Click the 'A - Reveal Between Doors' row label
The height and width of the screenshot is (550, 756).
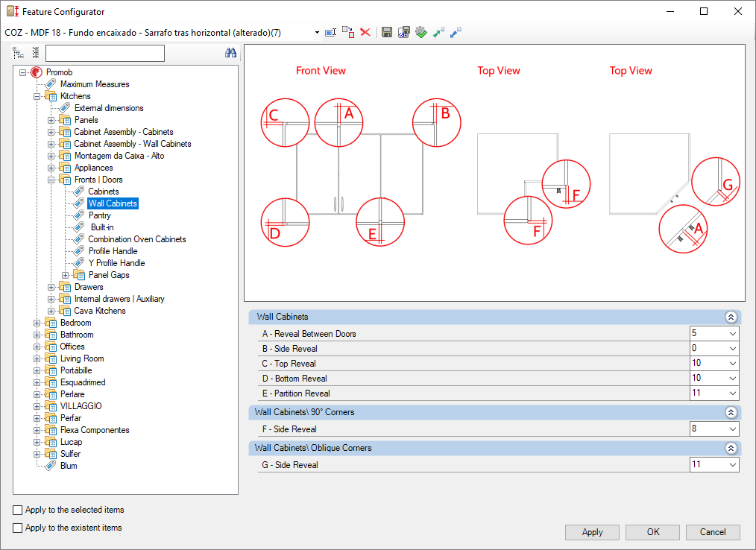(309, 334)
